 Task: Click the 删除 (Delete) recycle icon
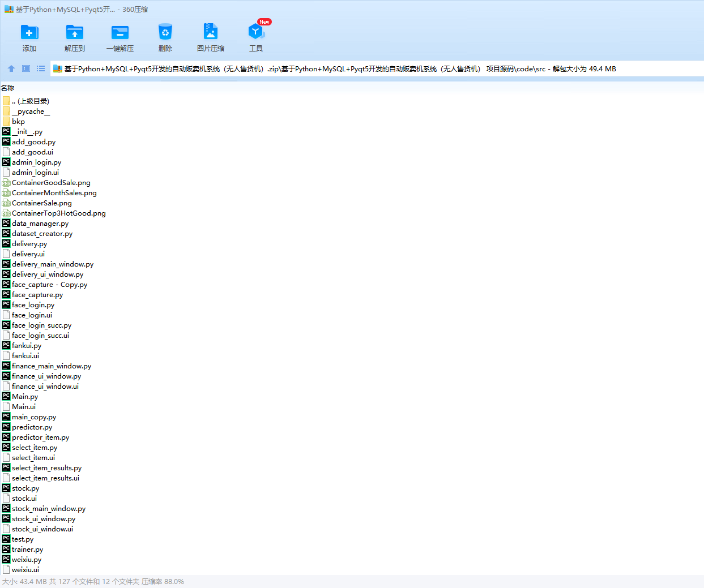(165, 32)
